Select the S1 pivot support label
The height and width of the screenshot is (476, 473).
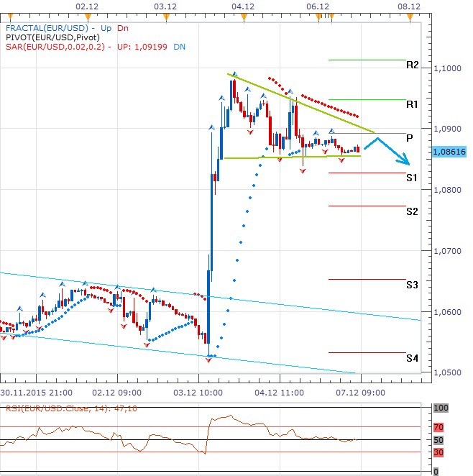point(412,177)
